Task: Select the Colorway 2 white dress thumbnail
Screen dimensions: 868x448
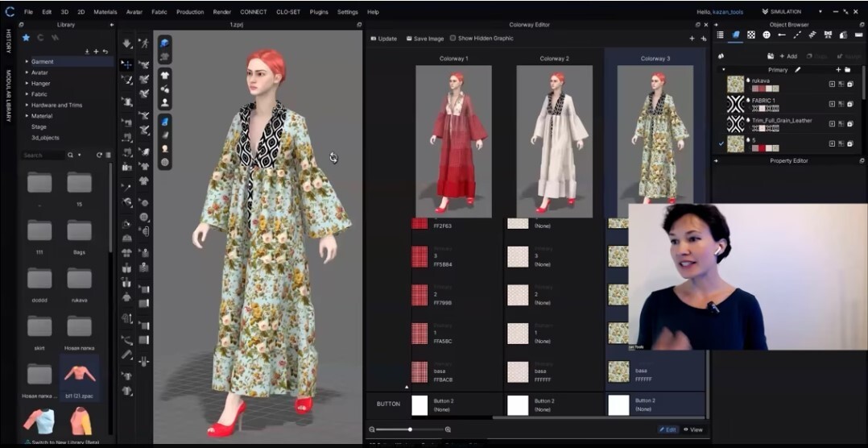Action: [554, 141]
